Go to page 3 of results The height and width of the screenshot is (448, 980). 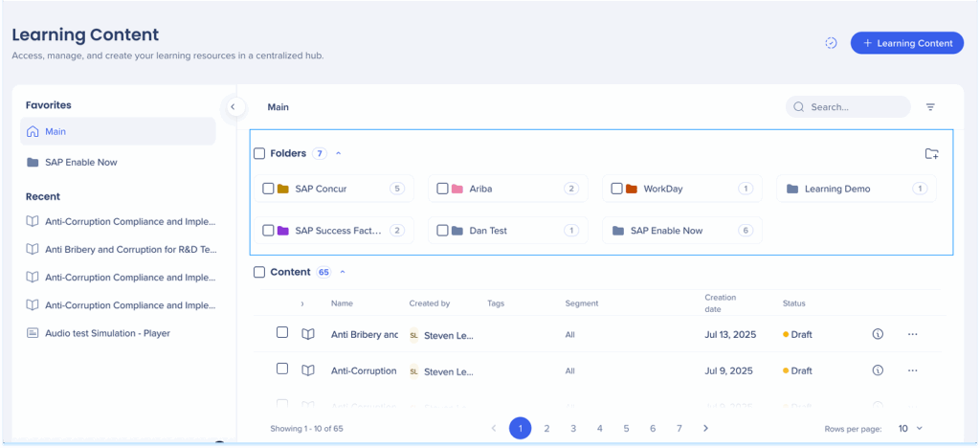[x=572, y=429]
